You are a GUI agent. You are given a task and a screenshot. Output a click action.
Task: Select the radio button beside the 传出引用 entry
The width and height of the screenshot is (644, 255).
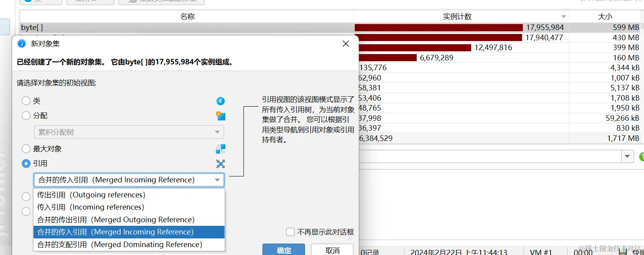(26, 197)
